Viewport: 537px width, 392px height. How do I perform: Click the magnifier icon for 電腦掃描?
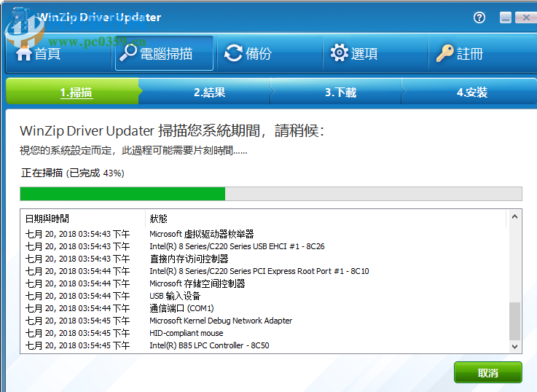tap(128, 52)
